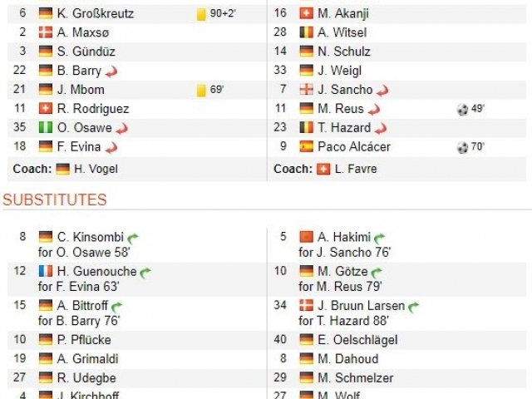Click the red substitution arrow next to J. Sancho
The width and height of the screenshot is (532, 399).
click(x=382, y=91)
